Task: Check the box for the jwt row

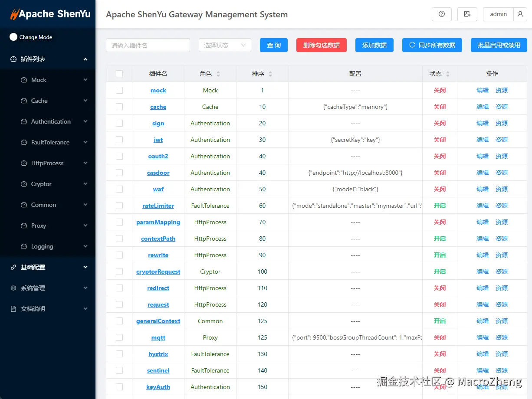Action: pyautogui.click(x=119, y=140)
